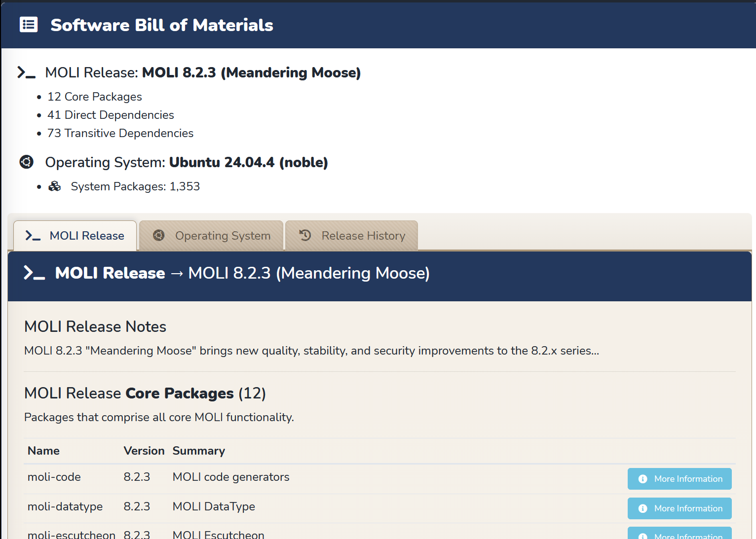
Task: Switch to the Operating System tab
Action: pyautogui.click(x=211, y=236)
